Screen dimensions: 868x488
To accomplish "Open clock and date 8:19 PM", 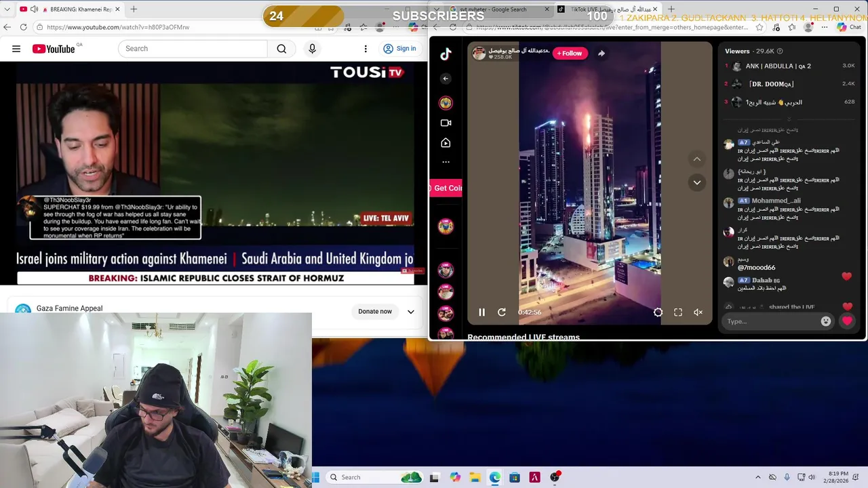I will (837, 477).
